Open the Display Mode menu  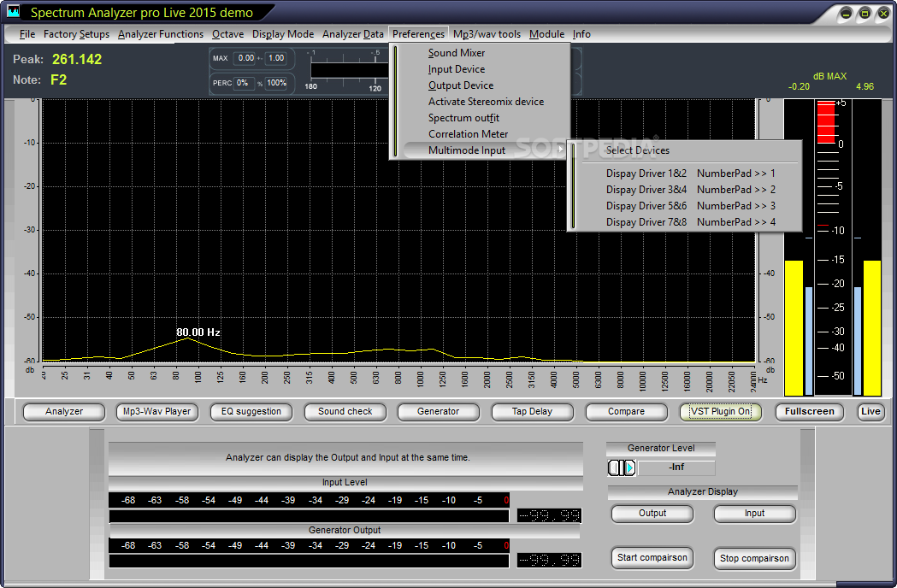282,34
